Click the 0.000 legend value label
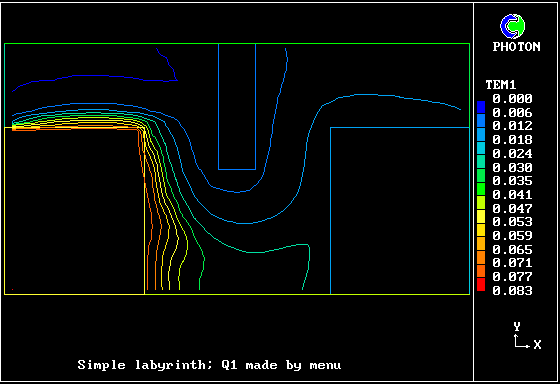 click(x=512, y=99)
